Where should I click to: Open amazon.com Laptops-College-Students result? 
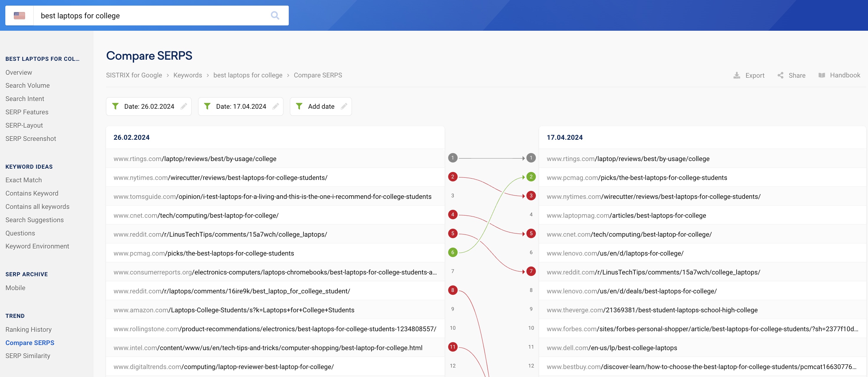234,310
